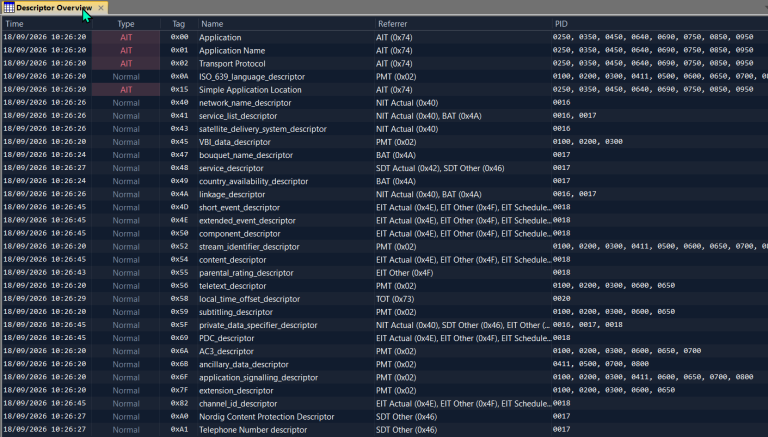Click tag value 0x15
The image size is (768, 437).
(x=179, y=90)
